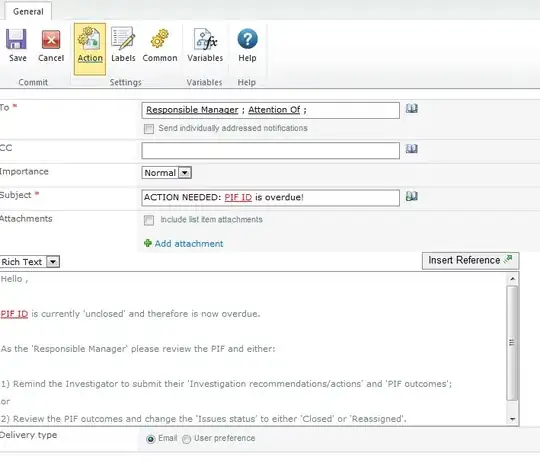Click Attention Of recipient in To field
Viewport: 540px width, 463px height.
click(x=274, y=110)
